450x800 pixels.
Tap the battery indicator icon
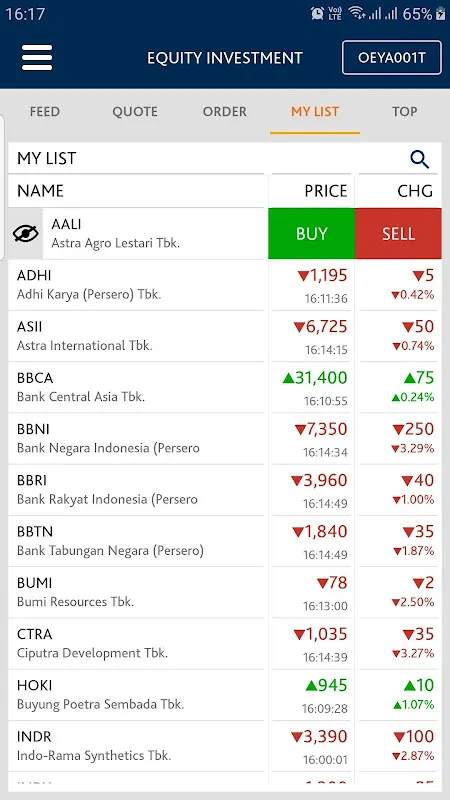(440, 14)
